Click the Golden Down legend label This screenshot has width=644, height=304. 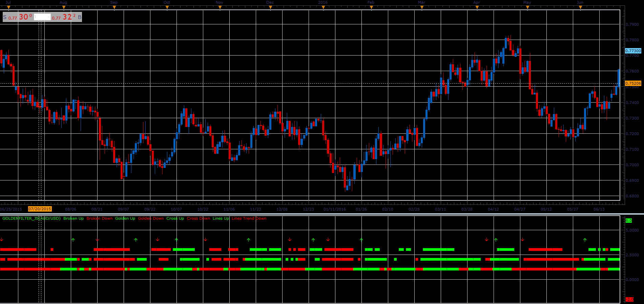tap(151, 218)
